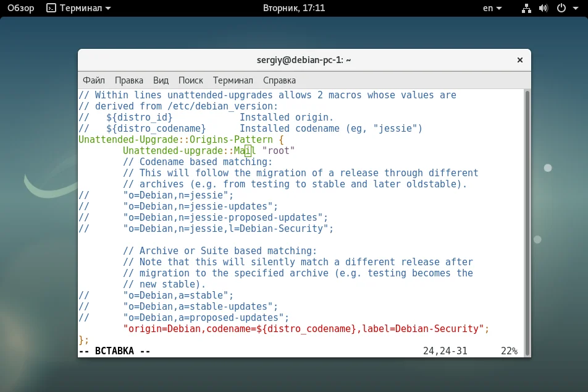This screenshot has height=392, width=588.
Task: Click the -- ВСТАВКА -- mode indicator
Action: pyautogui.click(x=114, y=351)
